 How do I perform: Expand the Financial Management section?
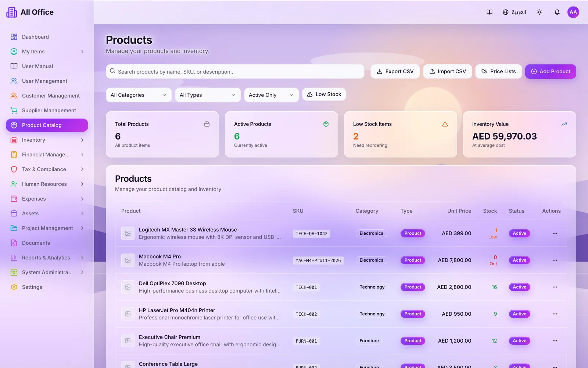click(47, 155)
